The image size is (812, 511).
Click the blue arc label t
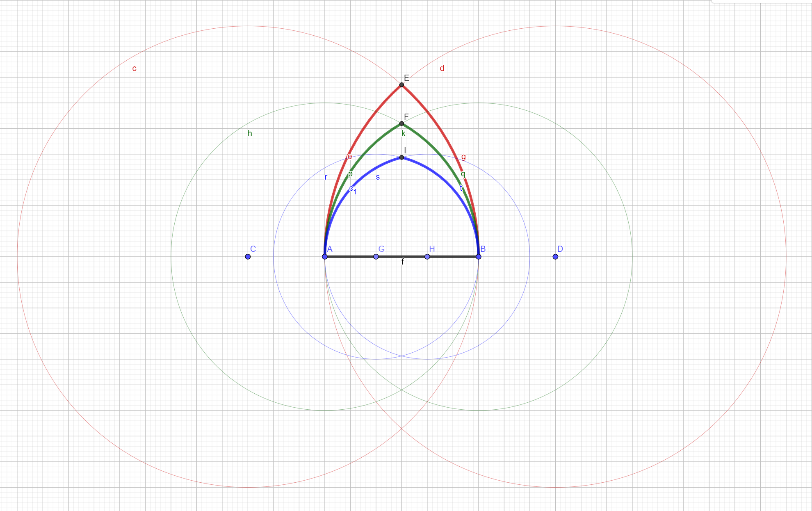click(461, 188)
